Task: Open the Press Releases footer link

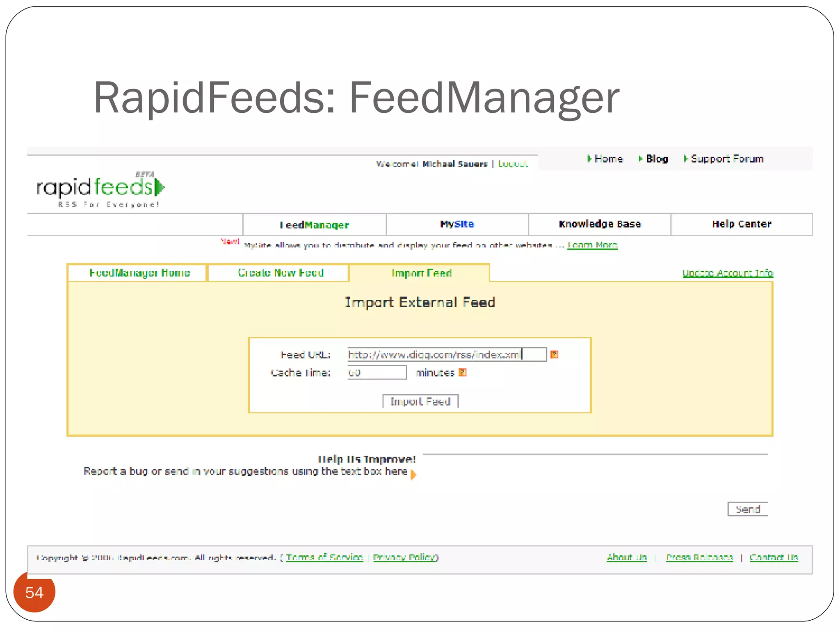Action: point(699,557)
